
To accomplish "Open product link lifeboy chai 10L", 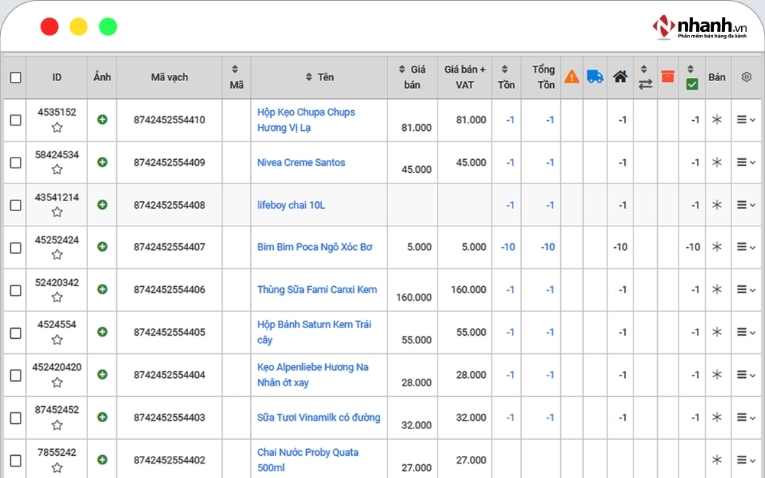I will click(291, 205).
